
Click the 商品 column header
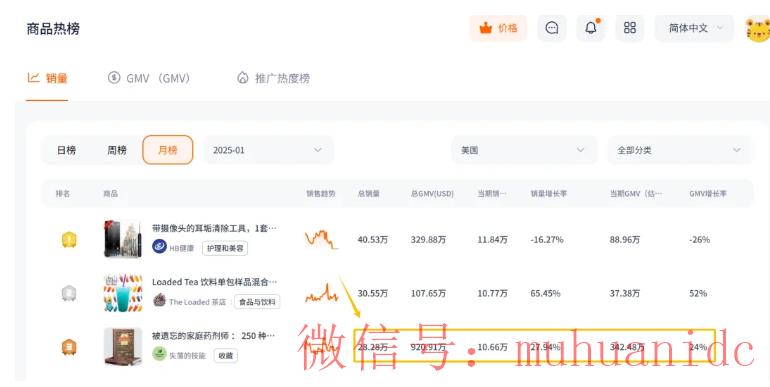[110, 194]
